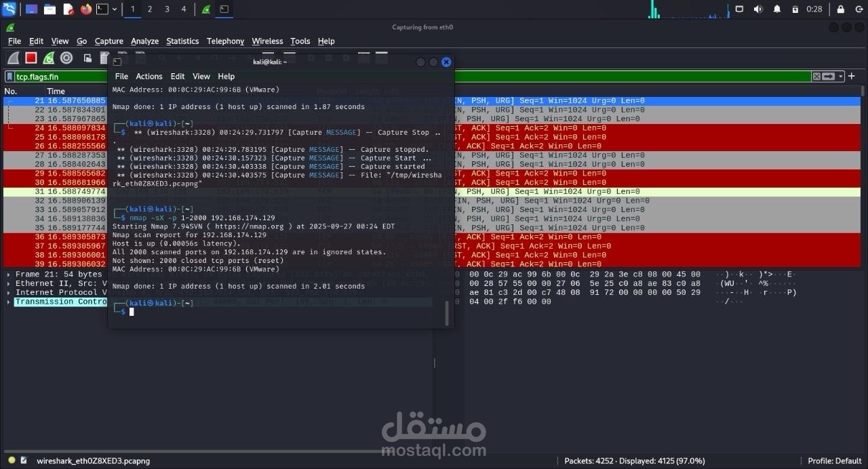
Task: Click the filter bookmark icon
Action: (x=10, y=77)
